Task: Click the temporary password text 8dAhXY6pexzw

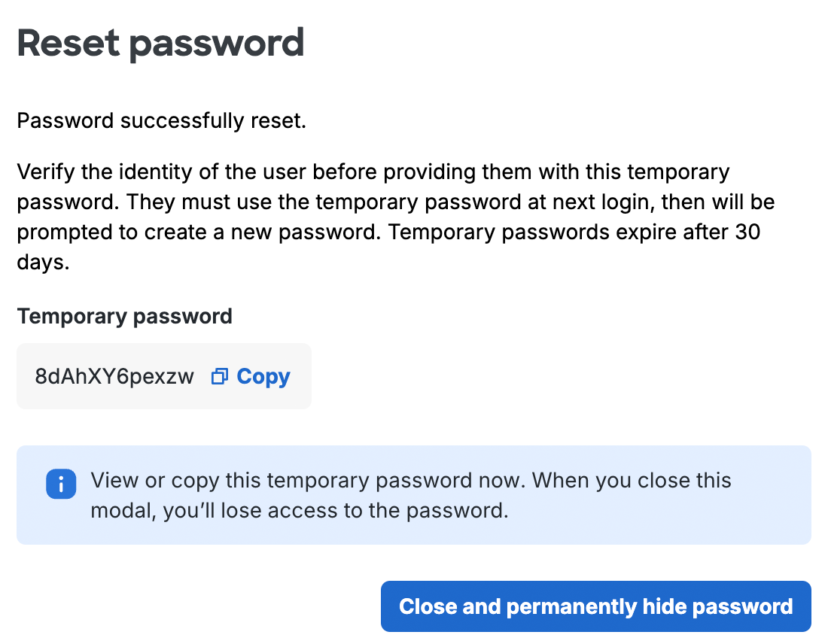Action: coord(114,375)
